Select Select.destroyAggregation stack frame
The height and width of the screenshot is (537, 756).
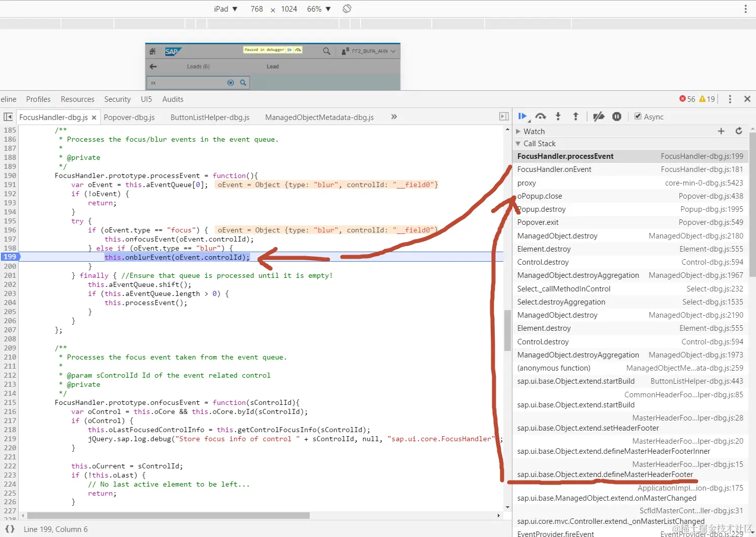click(630, 302)
